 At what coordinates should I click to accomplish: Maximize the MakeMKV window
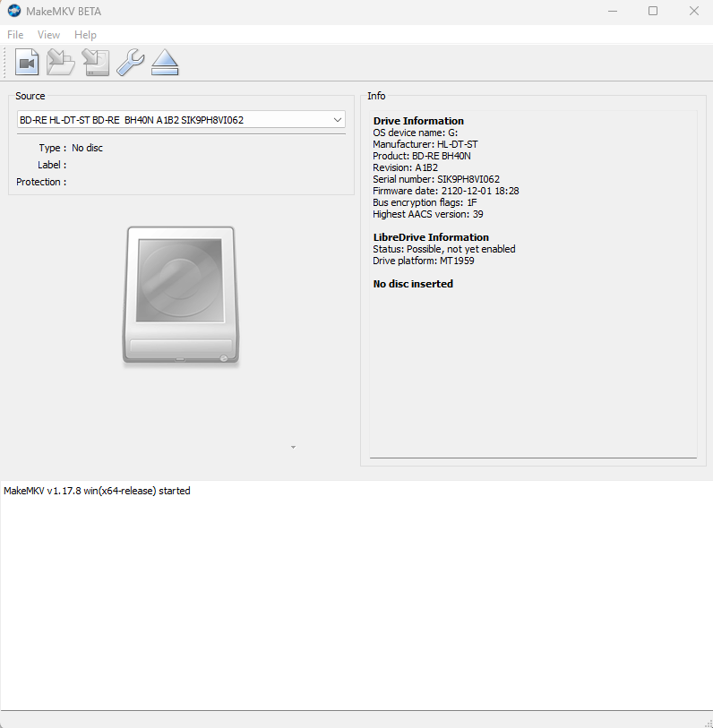pyautogui.click(x=653, y=11)
